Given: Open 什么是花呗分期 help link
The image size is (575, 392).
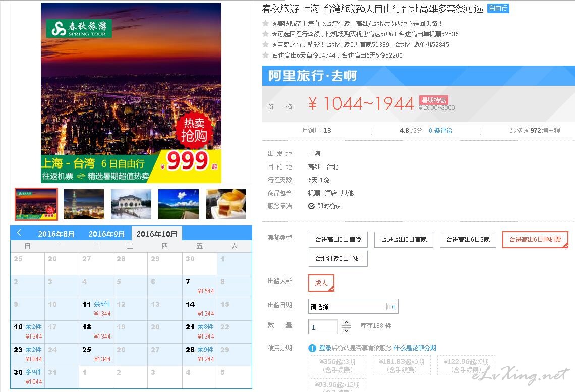Looking at the screenshot, I should (x=415, y=348).
